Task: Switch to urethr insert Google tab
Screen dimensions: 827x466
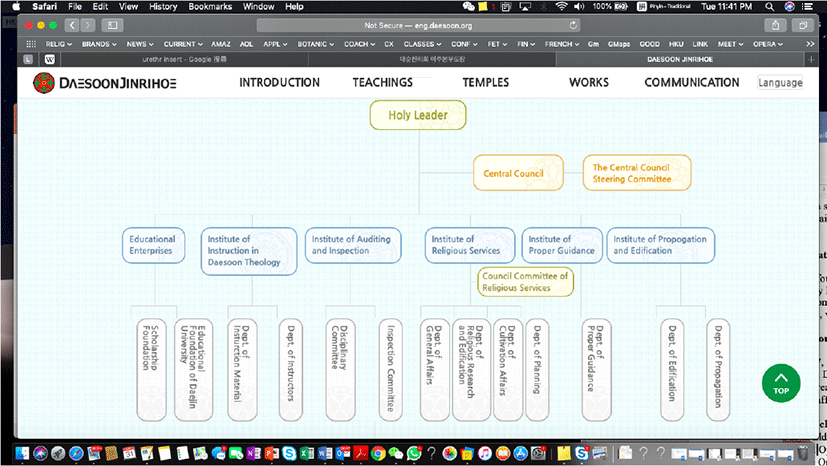Action: point(184,60)
